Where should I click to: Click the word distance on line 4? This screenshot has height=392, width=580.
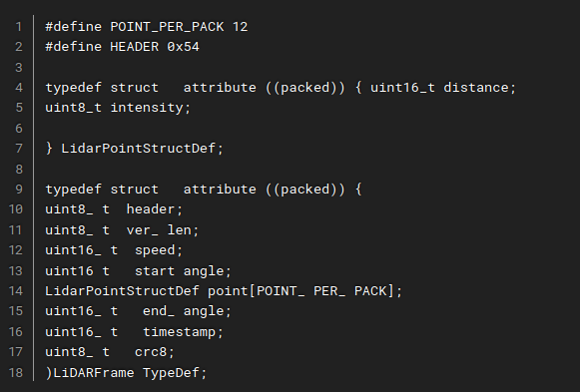[x=476, y=88]
